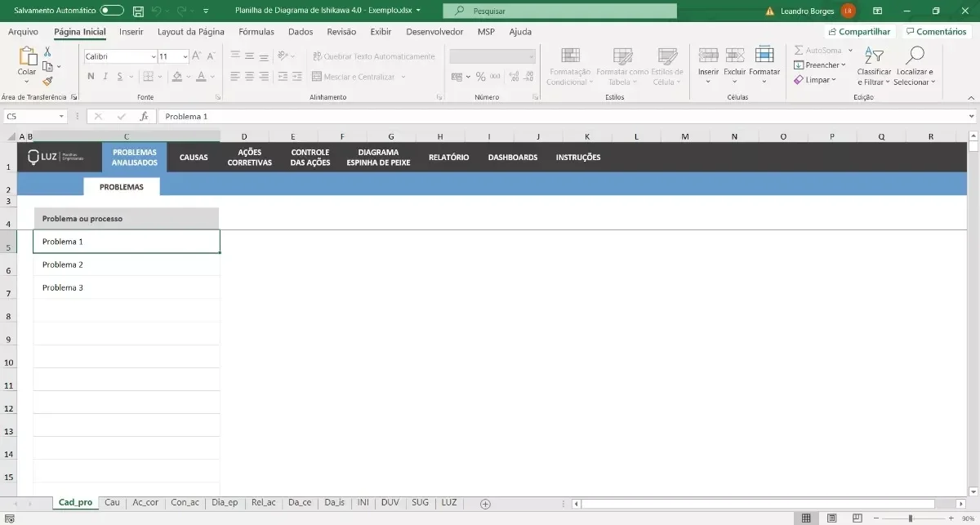Decrease font size with smaller A icon
Viewport: 980px width, 525px height.
(209, 56)
